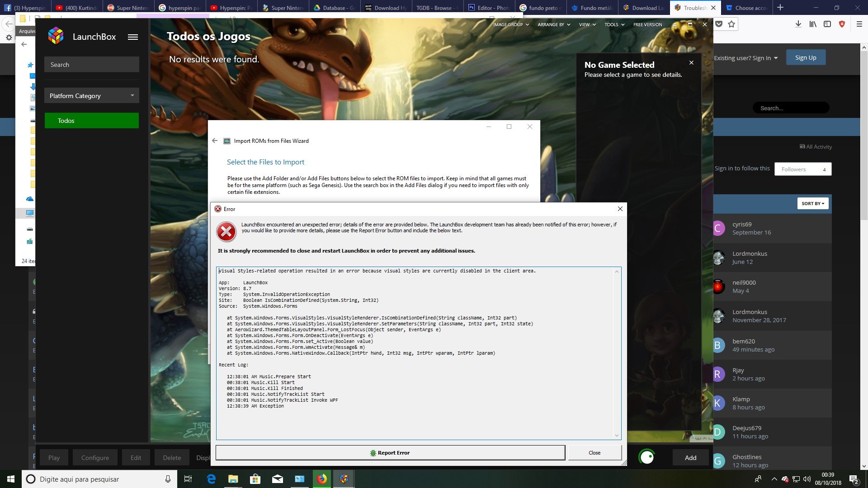Image resolution: width=868 pixels, height=488 pixels.
Task: Click the LaunchBox icon on the taskbar
Action: (344, 479)
